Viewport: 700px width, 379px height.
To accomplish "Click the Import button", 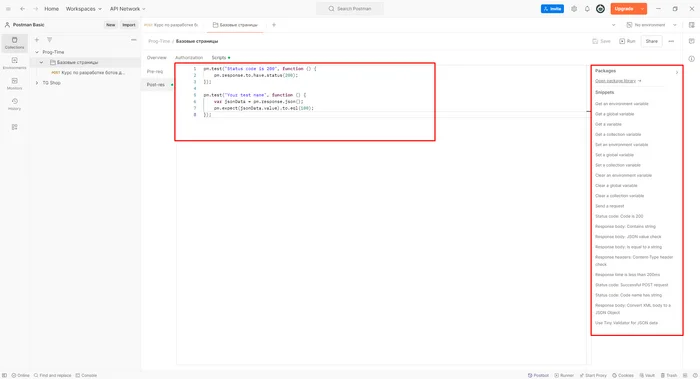I will (129, 25).
